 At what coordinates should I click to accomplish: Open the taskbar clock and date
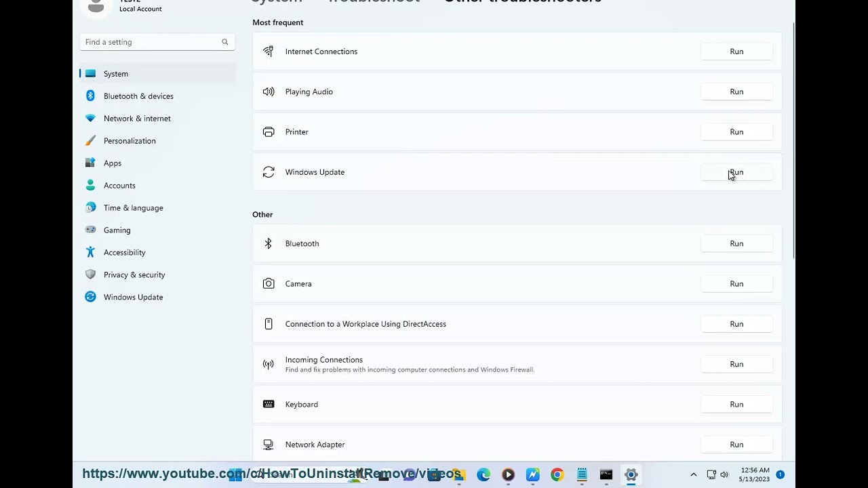pyautogui.click(x=755, y=474)
